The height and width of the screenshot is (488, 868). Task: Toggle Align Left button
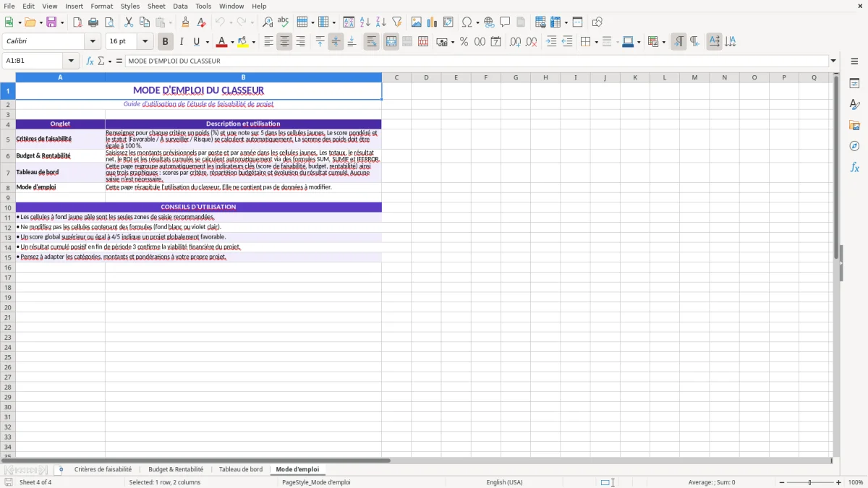coord(268,42)
